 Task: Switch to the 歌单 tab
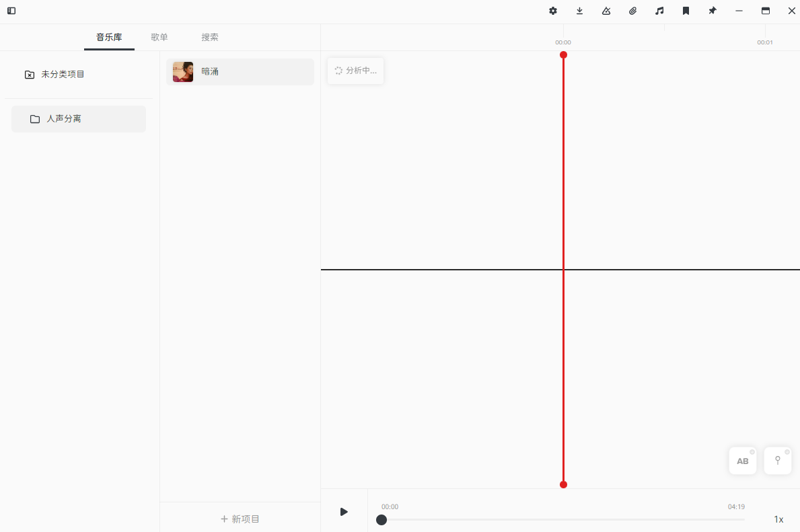coord(159,38)
